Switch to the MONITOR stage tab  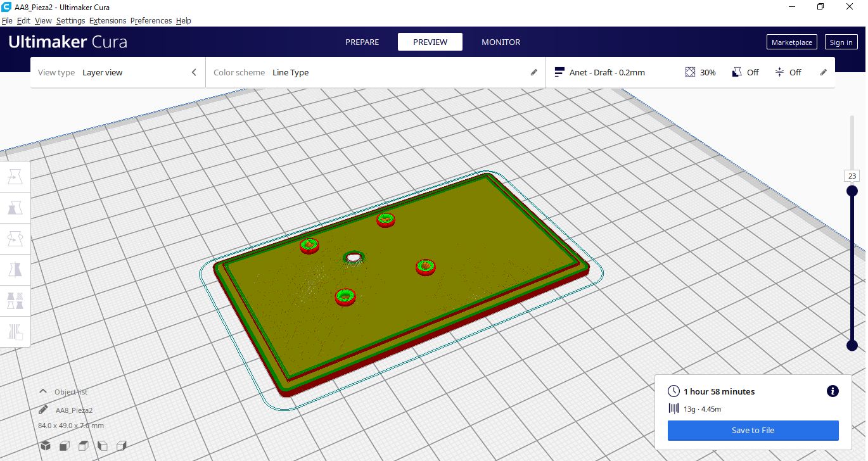pyautogui.click(x=501, y=42)
